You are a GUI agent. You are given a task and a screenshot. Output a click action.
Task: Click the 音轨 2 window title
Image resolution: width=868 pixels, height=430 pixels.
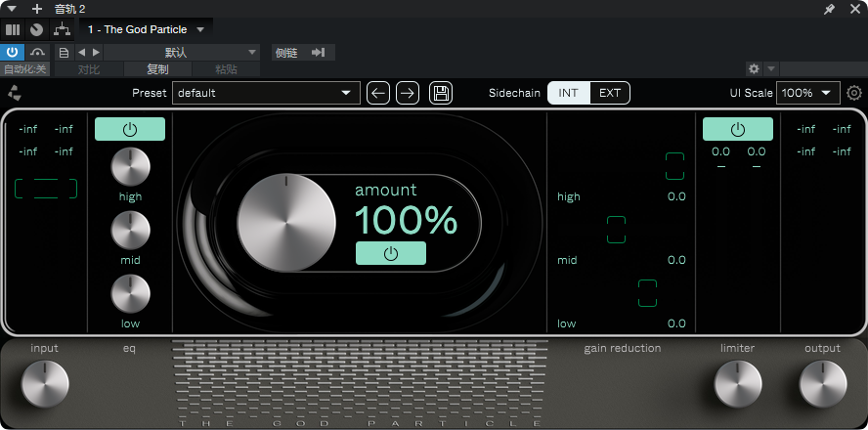[x=69, y=9]
